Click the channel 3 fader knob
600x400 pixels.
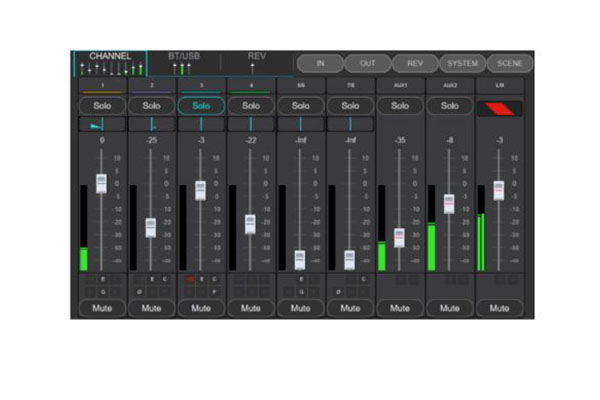pos(201,190)
